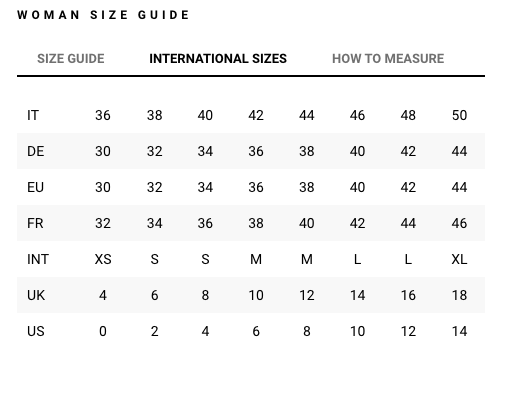Click the EU row label
The image size is (512, 394).
tap(35, 187)
